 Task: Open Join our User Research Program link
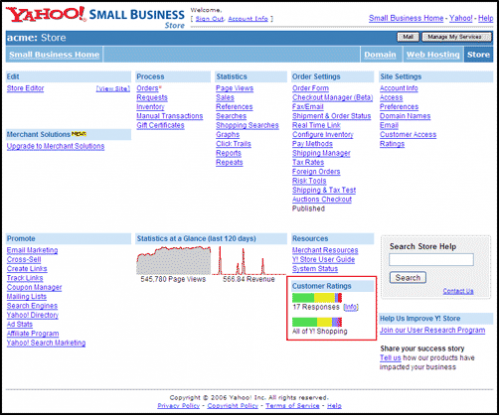[x=432, y=330]
